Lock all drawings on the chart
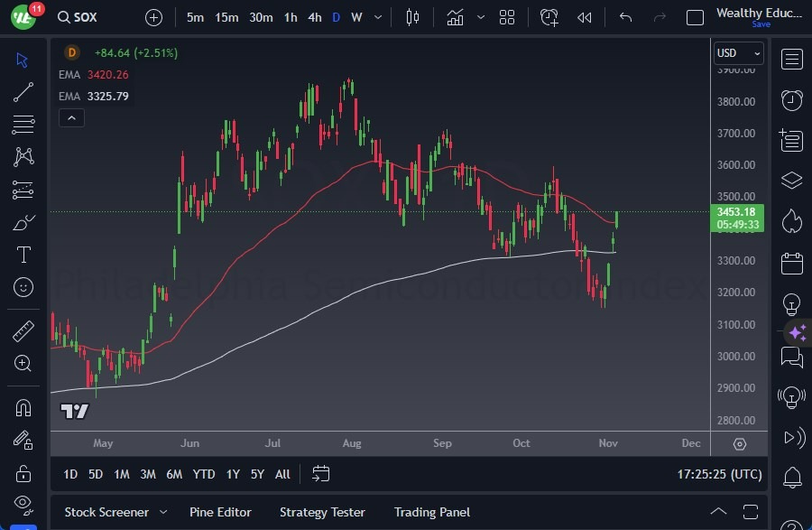This screenshot has width=812, height=530. [23, 471]
